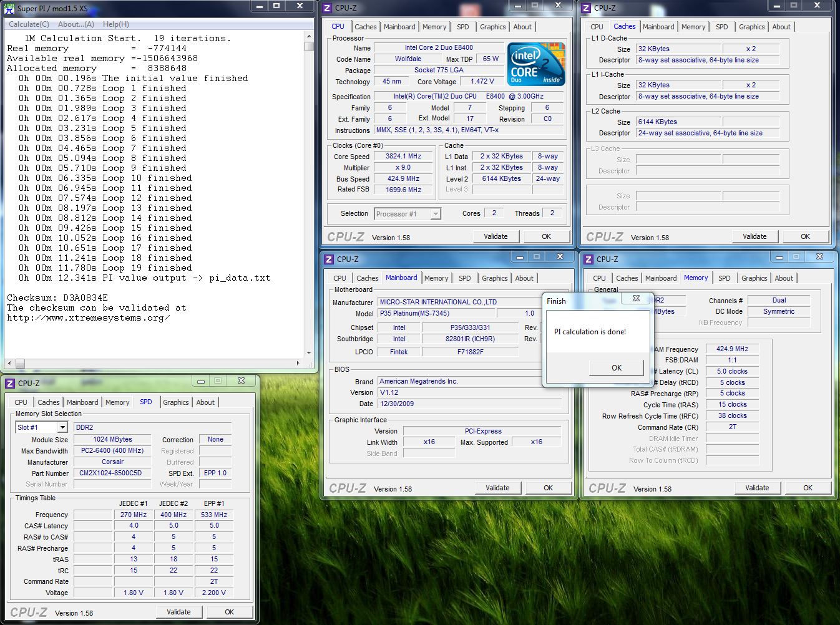
Task: Click the '38 clocks' Row Refresh Cycle Time value
Action: 733,415
